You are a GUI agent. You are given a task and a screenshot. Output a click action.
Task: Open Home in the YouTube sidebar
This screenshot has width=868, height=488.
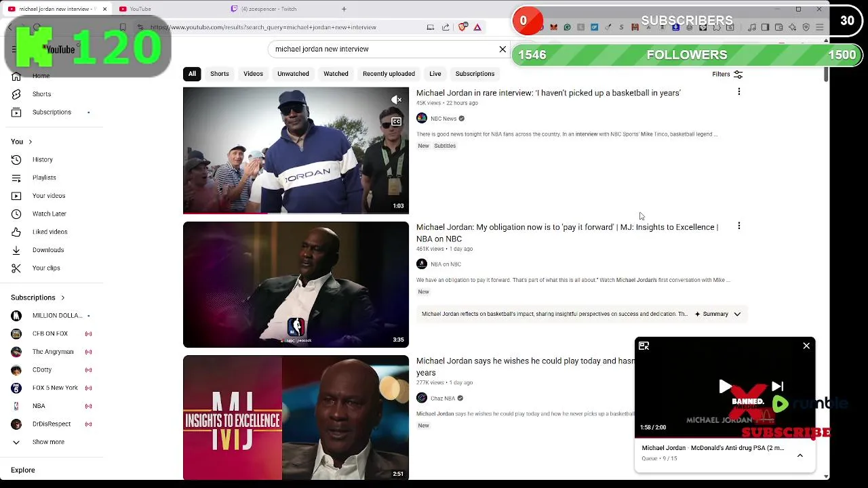pyautogui.click(x=41, y=76)
